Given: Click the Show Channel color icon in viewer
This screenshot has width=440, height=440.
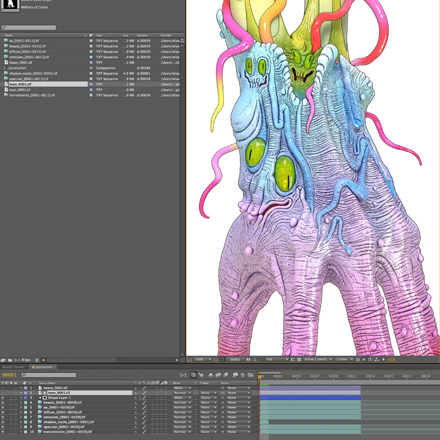Looking at the screenshot, I should coord(261,359).
